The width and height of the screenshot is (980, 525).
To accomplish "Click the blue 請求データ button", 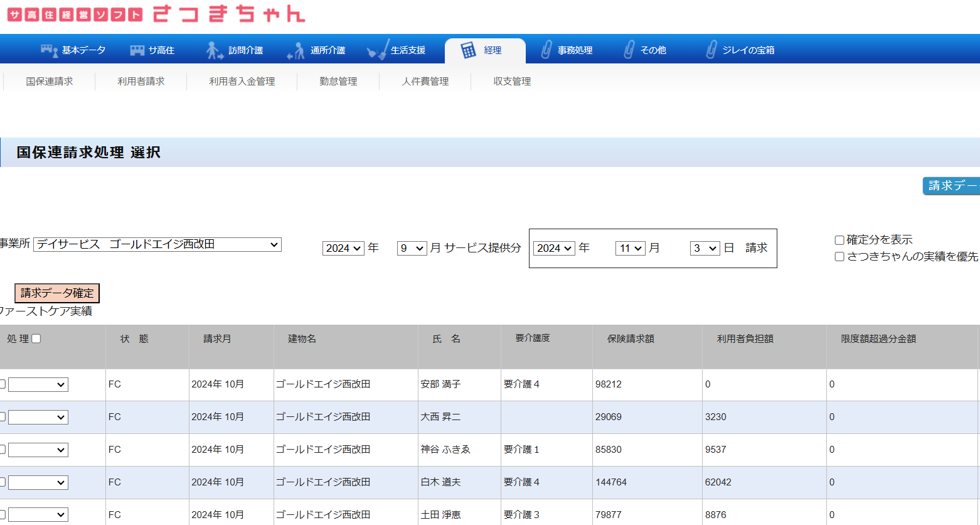I will (951, 186).
